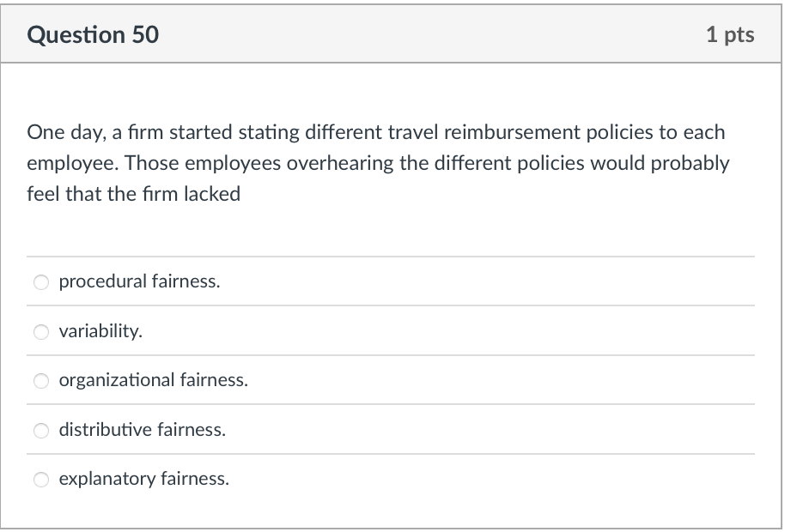Select the radio button for organizational fairness
Screen dimensions: 797x532
(40, 381)
